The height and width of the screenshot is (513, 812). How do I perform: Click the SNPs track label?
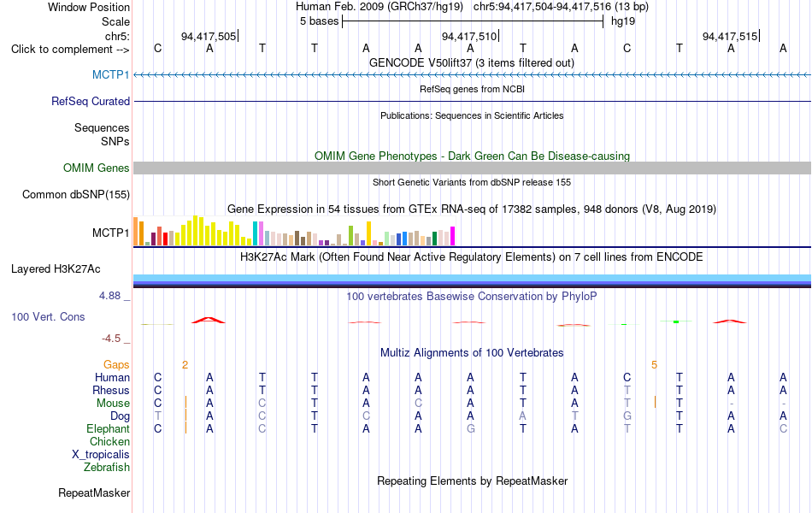115,141
